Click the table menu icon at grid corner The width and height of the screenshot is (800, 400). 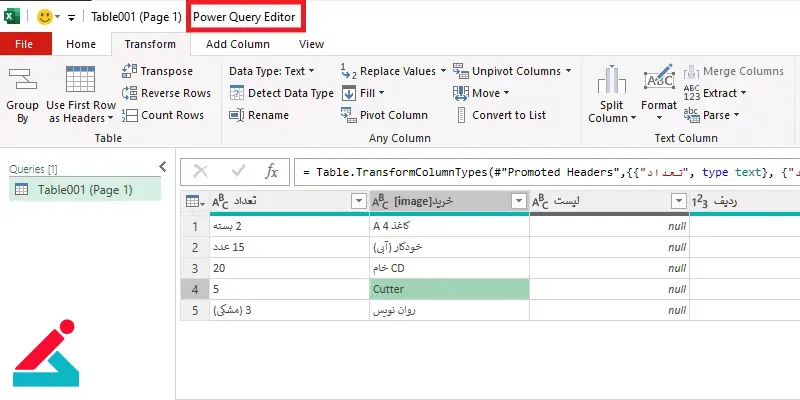pyautogui.click(x=194, y=202)
